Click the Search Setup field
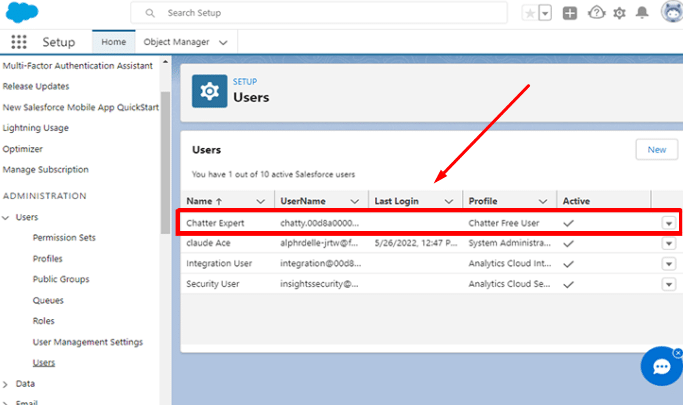The width and height of the screenshot is (683, 405). tap(319, 13)
